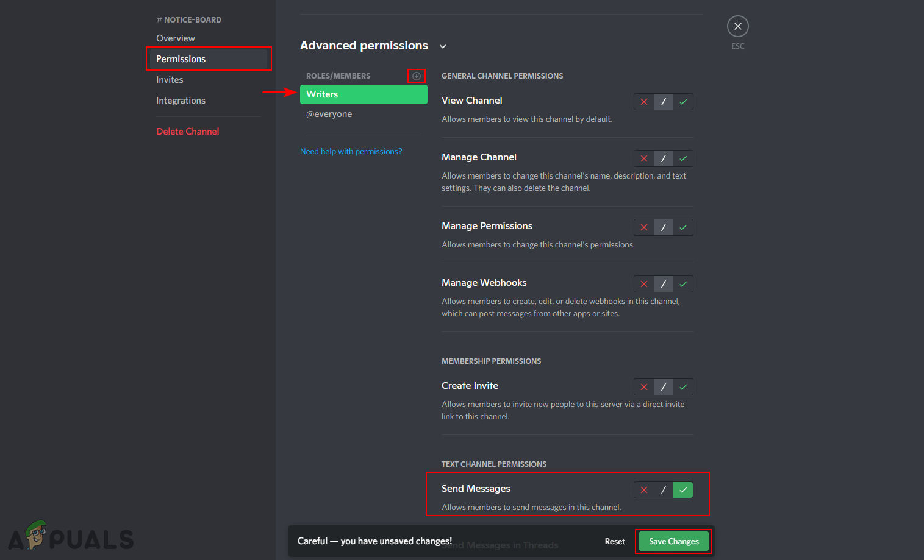Viewport: 924px width, 560px height.
Task: Deny View Channel with the red X
Action: point(644,102)
